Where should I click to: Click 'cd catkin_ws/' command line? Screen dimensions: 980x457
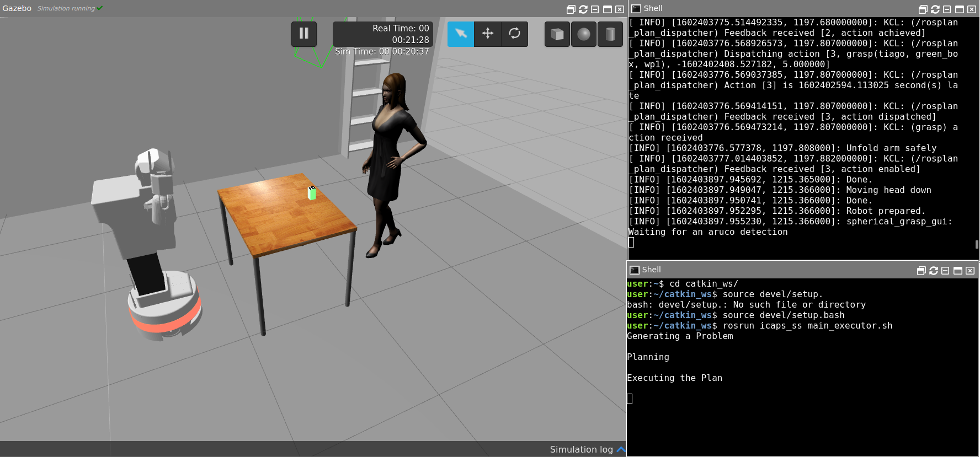[704, 284]
